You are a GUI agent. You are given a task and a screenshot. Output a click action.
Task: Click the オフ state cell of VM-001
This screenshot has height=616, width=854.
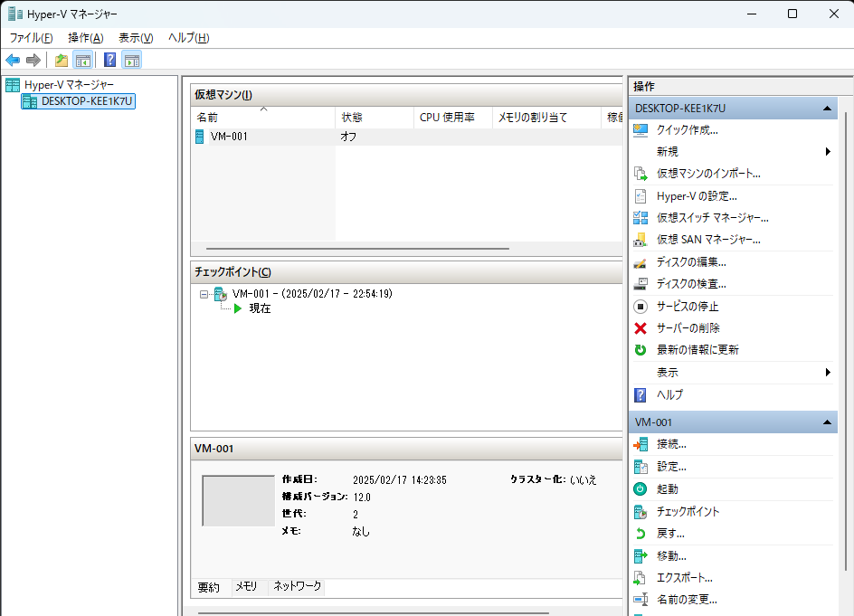tap(348, 137)
